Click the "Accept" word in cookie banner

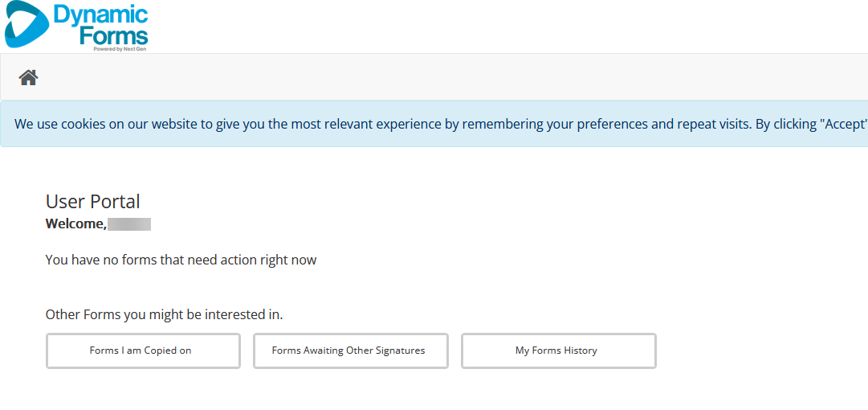[843, 125]
